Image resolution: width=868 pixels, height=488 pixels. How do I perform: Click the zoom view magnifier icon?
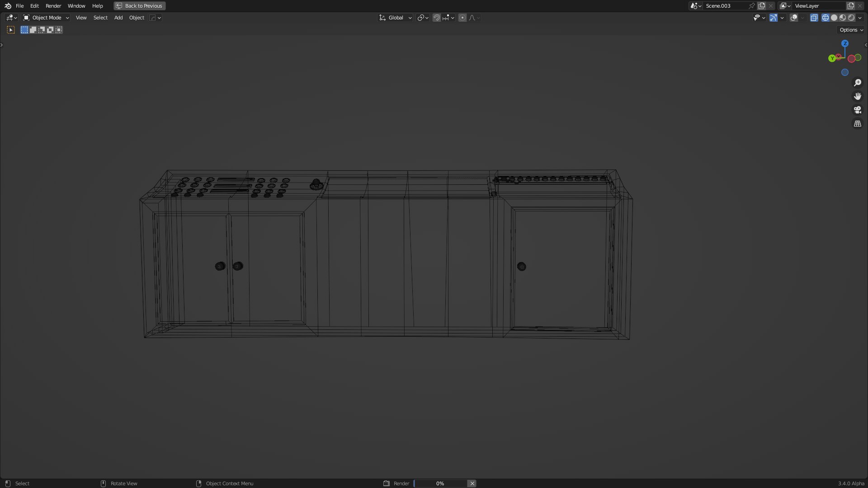(858, 83)
